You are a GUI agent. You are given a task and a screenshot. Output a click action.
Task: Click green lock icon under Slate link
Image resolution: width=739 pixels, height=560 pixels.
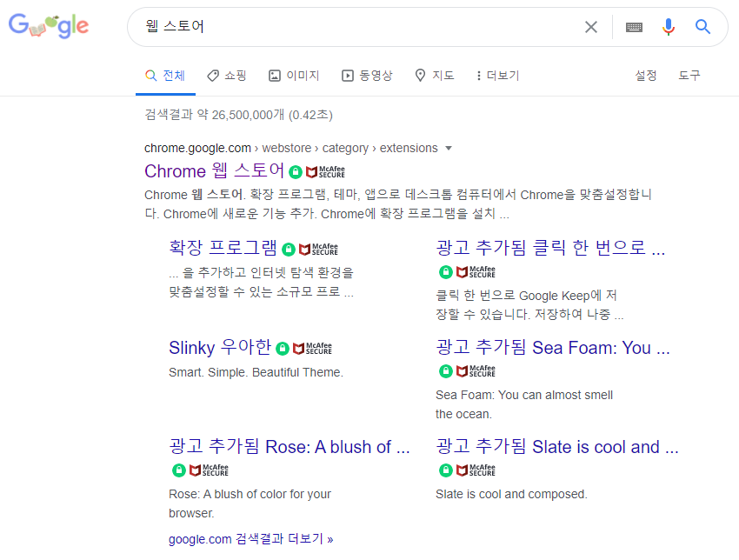(x=446, y=470)
